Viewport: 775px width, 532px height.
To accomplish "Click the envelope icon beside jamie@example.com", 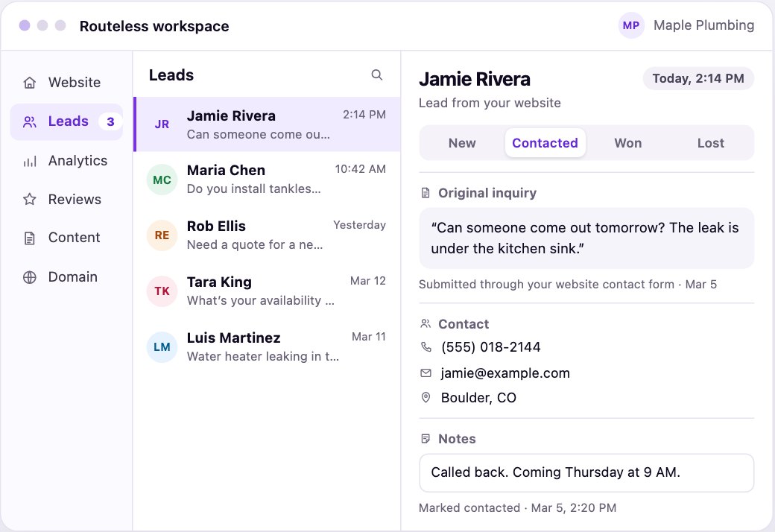I will 426,373.
